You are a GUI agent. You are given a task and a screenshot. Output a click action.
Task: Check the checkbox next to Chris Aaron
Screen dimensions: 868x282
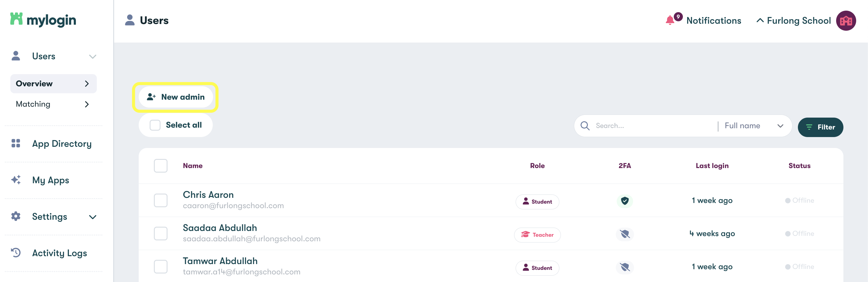click(x=161, y=200)
